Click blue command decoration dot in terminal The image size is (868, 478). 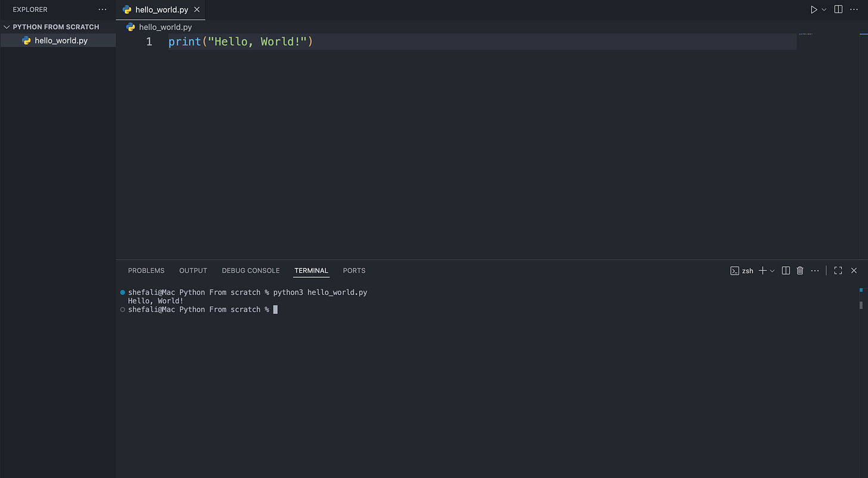point(123,292)
